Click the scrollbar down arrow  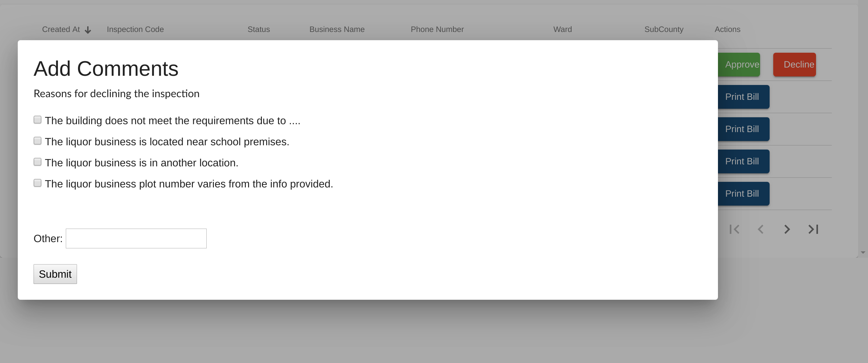(x=863, y=252)
